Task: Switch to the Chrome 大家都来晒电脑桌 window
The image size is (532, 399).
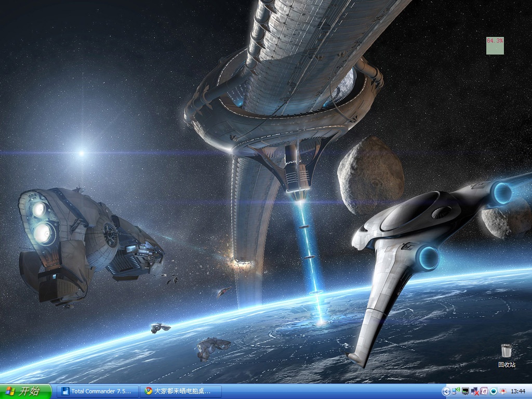Action: (x=180, y=391)
